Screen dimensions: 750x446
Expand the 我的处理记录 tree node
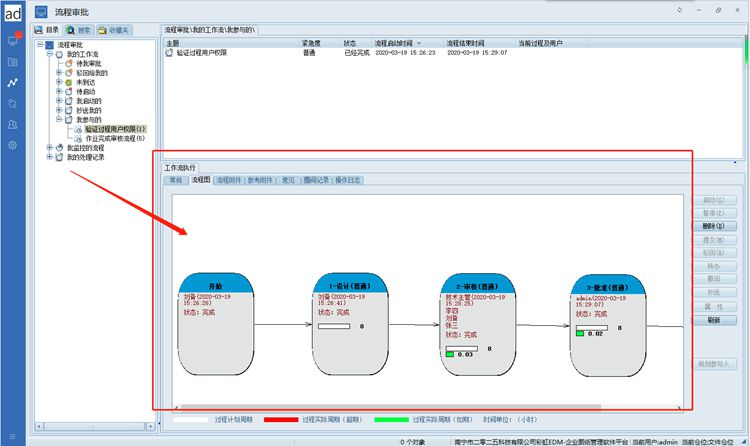pos(50,157)
